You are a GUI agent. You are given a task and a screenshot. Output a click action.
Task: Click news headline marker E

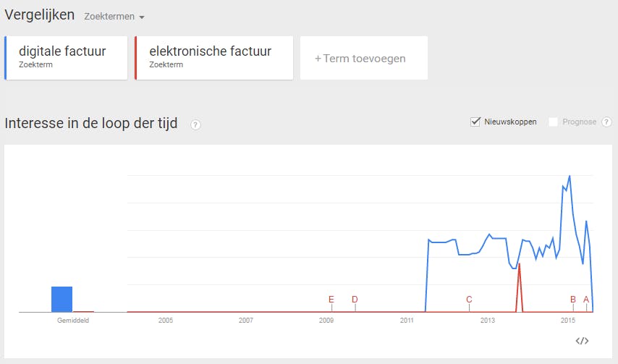pyautogui.click(x=331, y=300)
